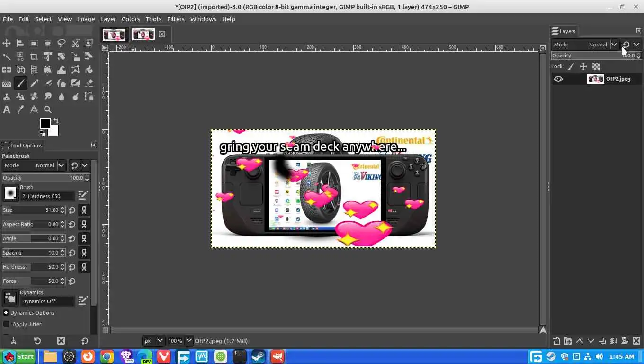Screen dimensions: 644x364
Task: Toggle Spacing link to brush native
Action: click(x=84, y=253)
